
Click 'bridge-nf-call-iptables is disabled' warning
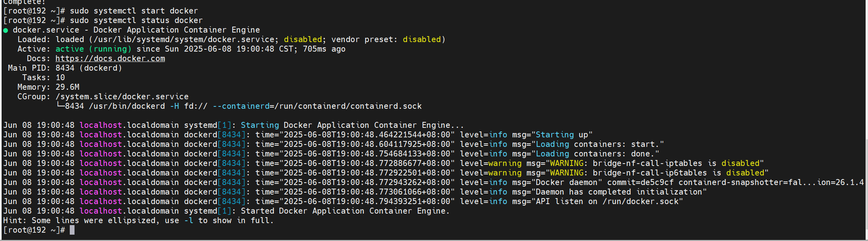pyautogui.click(x=676, y=163)
